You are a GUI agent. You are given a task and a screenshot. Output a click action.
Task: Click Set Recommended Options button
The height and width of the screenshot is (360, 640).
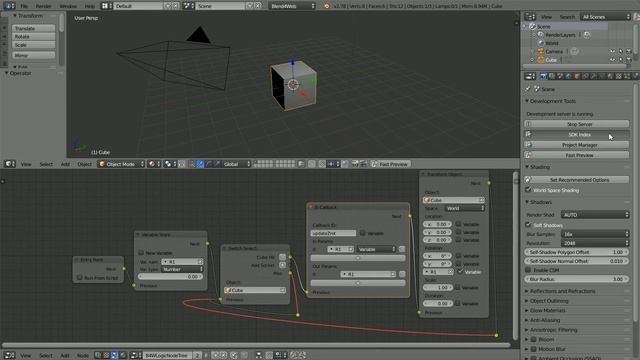(577, 180)
